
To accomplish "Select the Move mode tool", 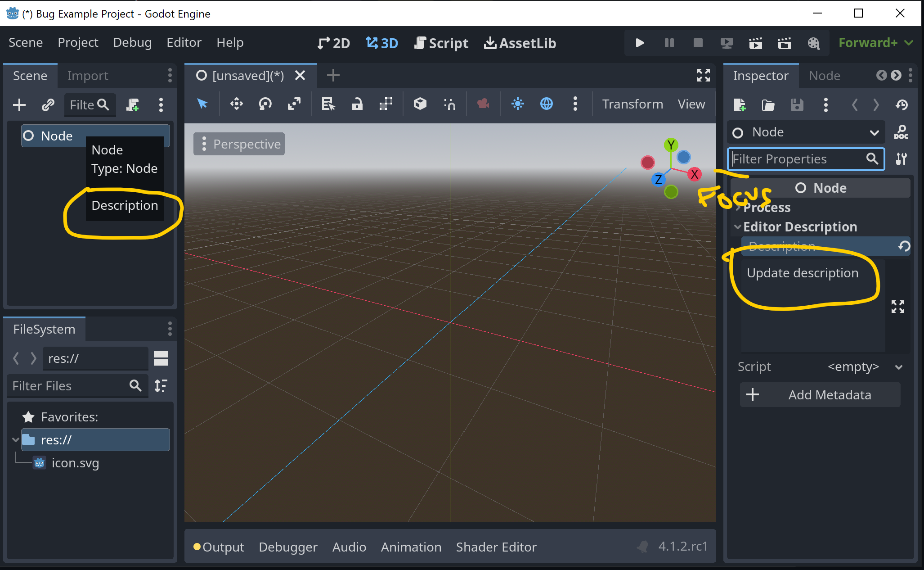I will pyautogui.click(x=236, y=104).
